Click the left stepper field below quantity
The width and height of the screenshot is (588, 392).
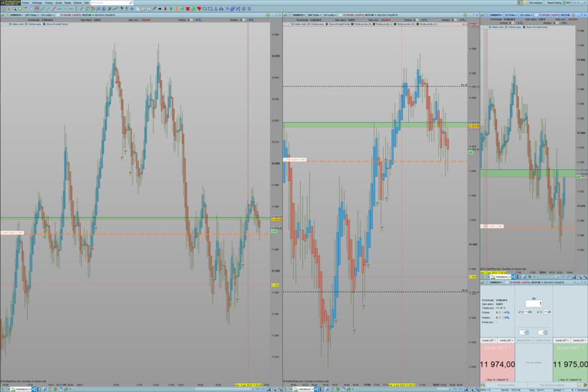524,333
